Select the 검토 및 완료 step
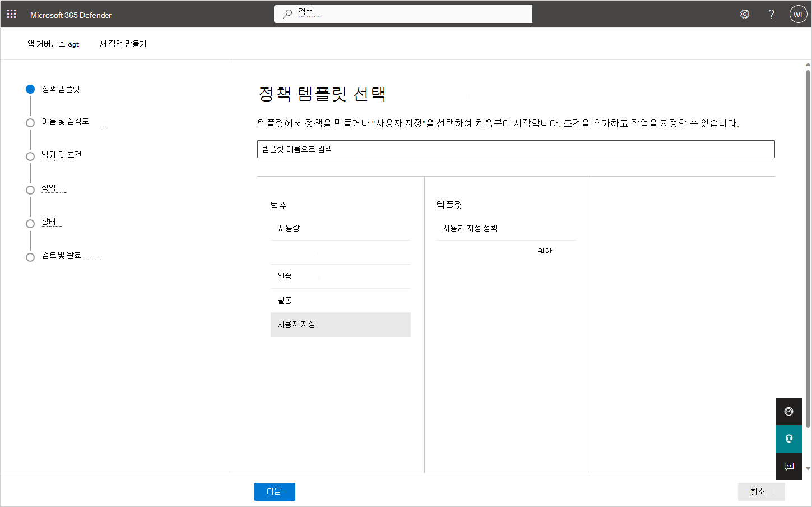Image resolution: width=812 pixels, height=507 pixels. click(54, 256)
